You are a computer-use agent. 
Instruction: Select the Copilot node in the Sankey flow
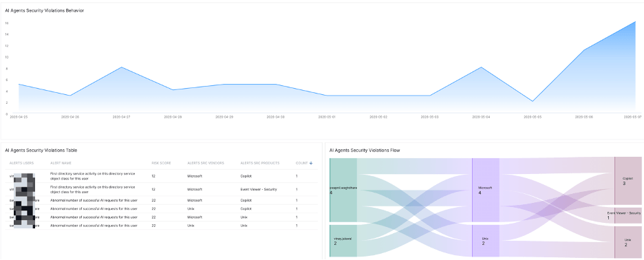[x=628, y=181]
